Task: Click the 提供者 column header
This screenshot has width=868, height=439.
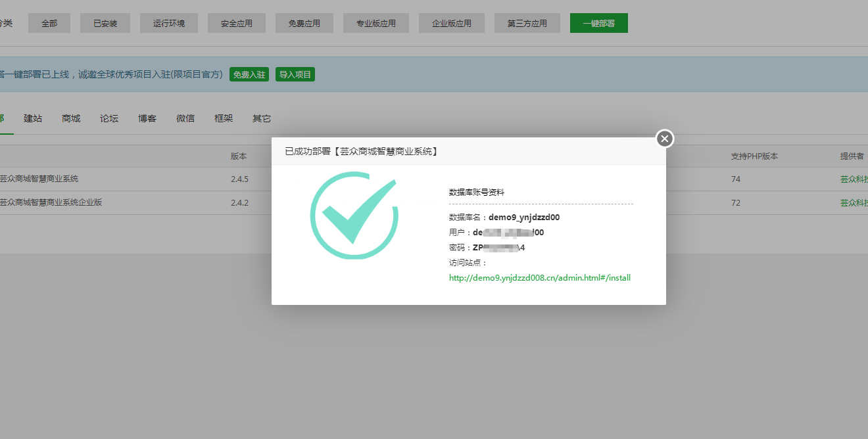Action: (852, 156)
